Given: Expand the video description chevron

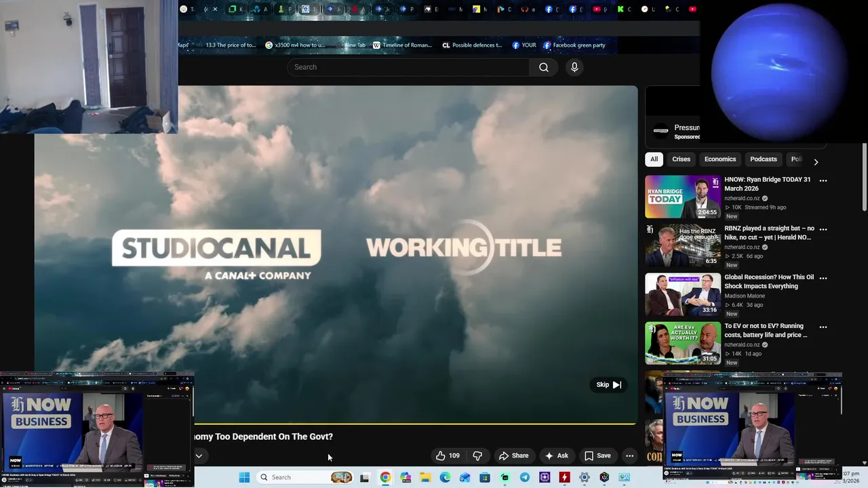Looking at the screenshot, I should point(199,456).
